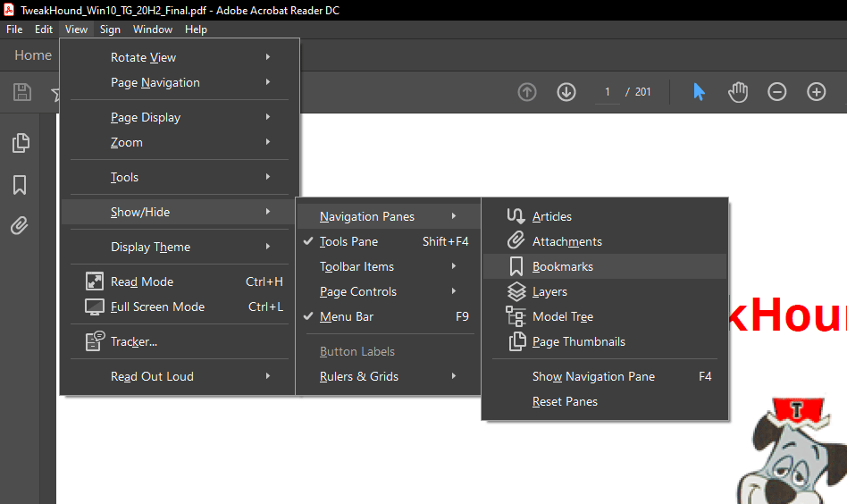Select Navigation Panes submenu item
The width and height of the screenshot is (847, 504).
(x=388, y=216)
